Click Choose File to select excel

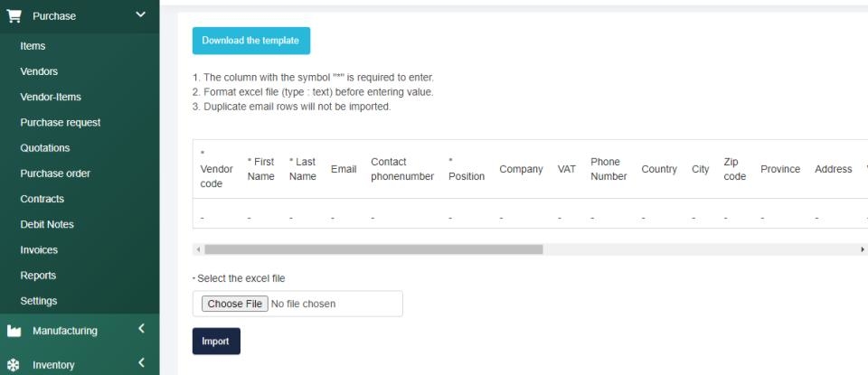234,304
